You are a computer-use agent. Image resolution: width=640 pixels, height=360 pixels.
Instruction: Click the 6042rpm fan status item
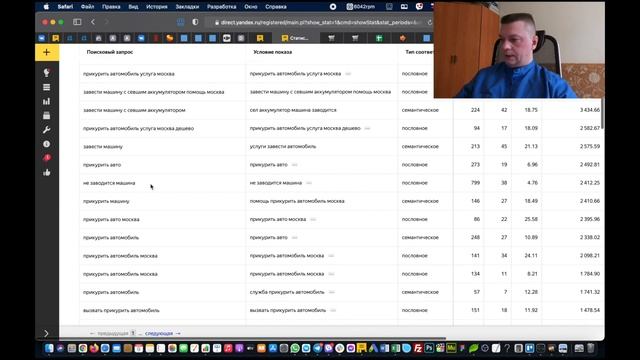pos(361,7)
